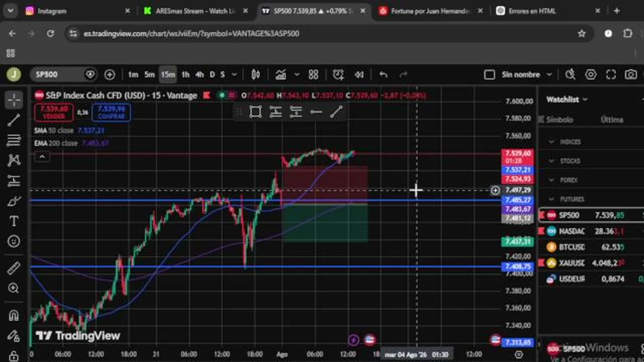The height and width of the screenshot is (362, 644).
Task: Select the 4h timeframe
Action: [x=199, y=74]
